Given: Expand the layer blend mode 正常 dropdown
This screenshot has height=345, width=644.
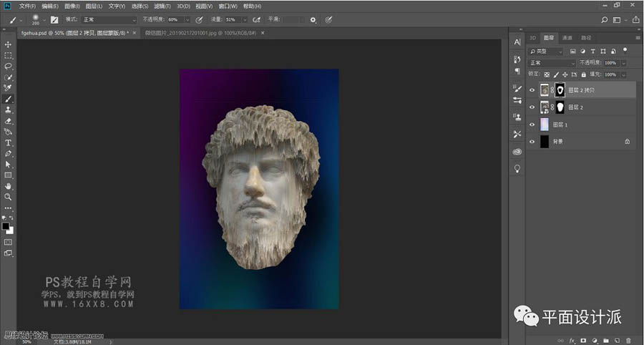Looking at the screenshot, I should (x=551, y=63).
